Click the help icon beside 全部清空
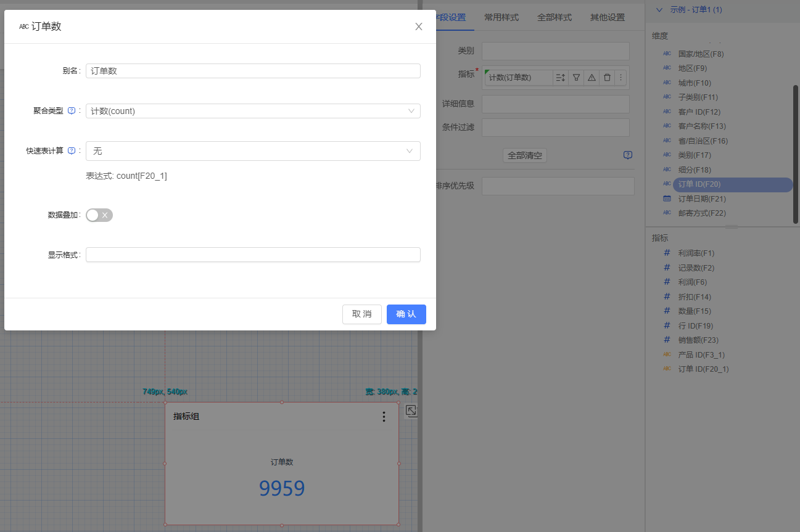This screenshot has height=532, width=800. pos(628,155)
